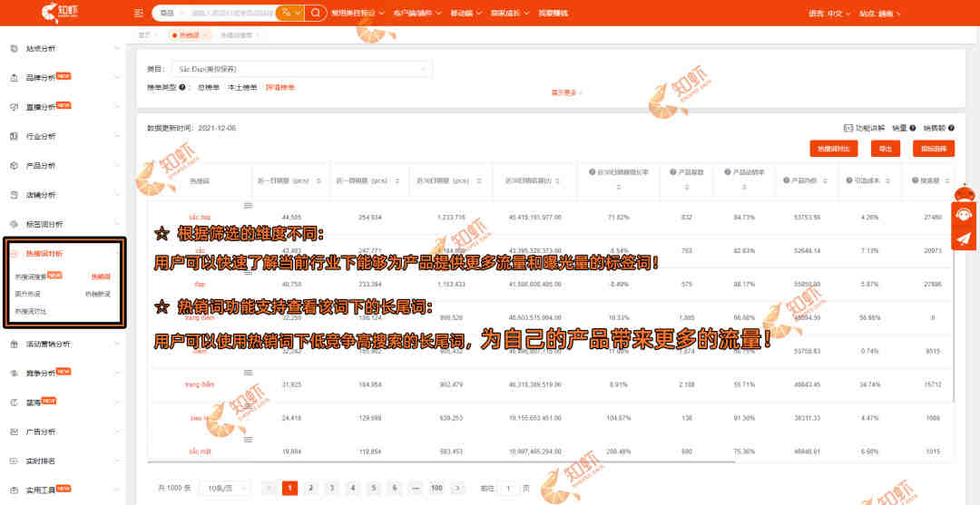Open the 10条/页 page size dropdown
The width and height of the screenshot is (980, 505).
[x=224, y=488]
